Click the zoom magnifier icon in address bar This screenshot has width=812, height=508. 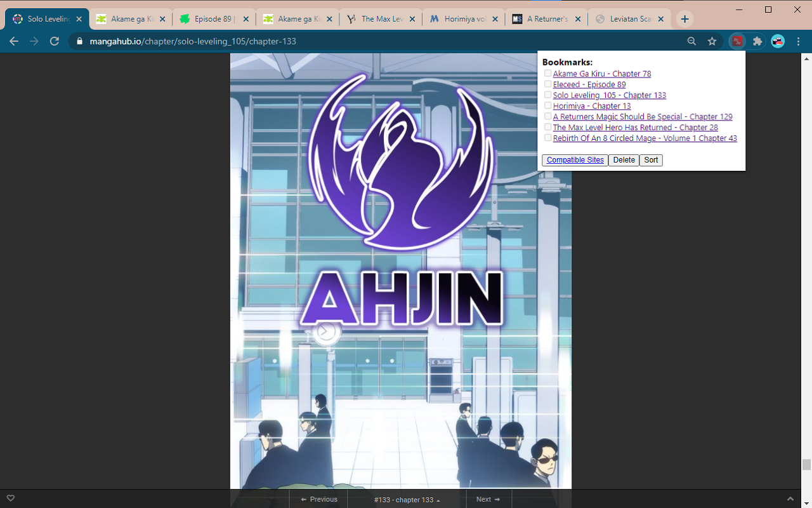tap(691, 41)
